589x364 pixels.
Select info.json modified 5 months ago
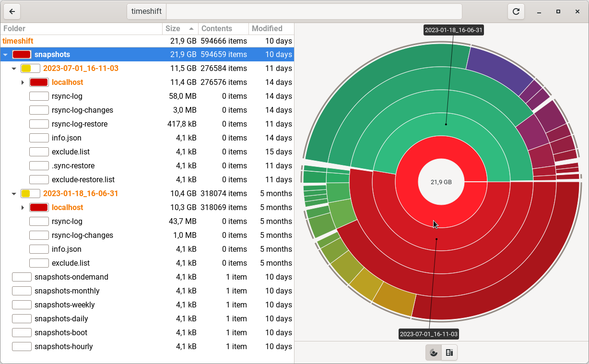tap(147, 249)
